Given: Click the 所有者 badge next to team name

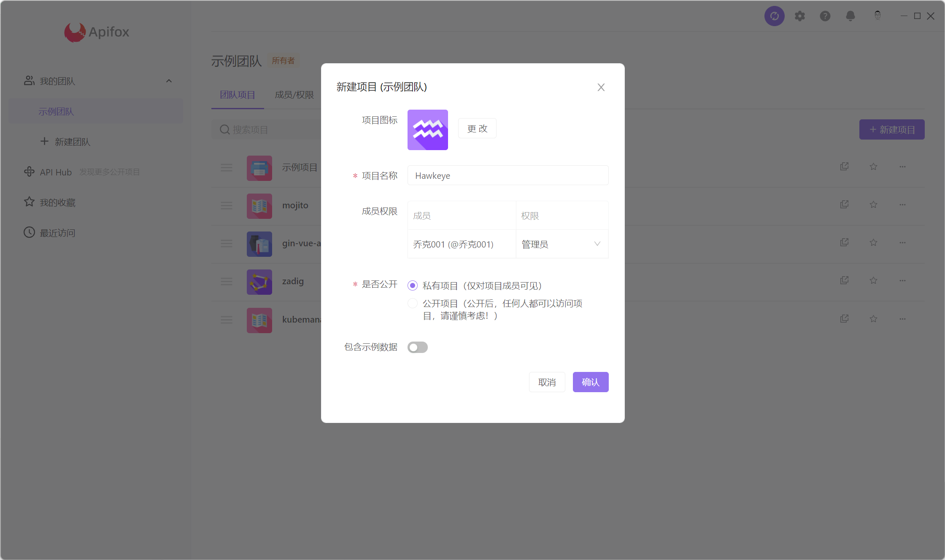Looking at the screenshot, I should 283,61.
